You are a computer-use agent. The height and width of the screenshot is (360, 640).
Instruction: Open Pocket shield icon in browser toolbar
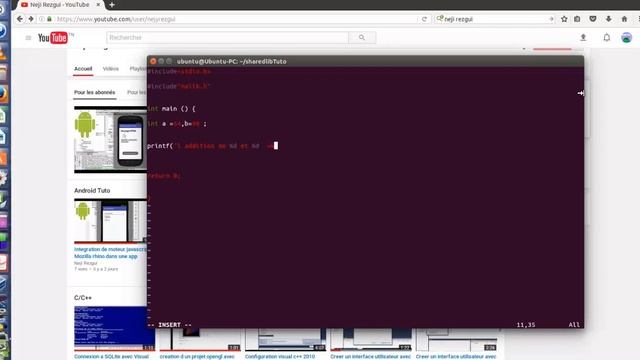pyautogui.click(x=593, y=19)
